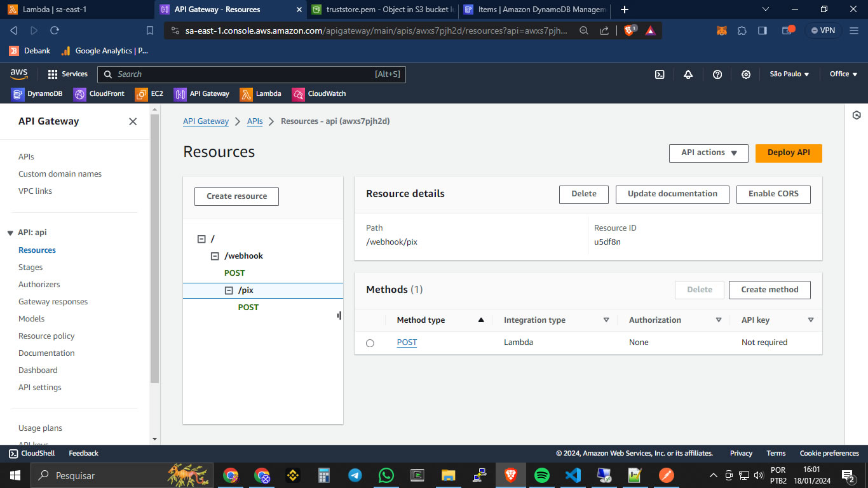Screen dimensions: 868x488
Task: Click the Deploy API button
Action: tap(789, 153)
